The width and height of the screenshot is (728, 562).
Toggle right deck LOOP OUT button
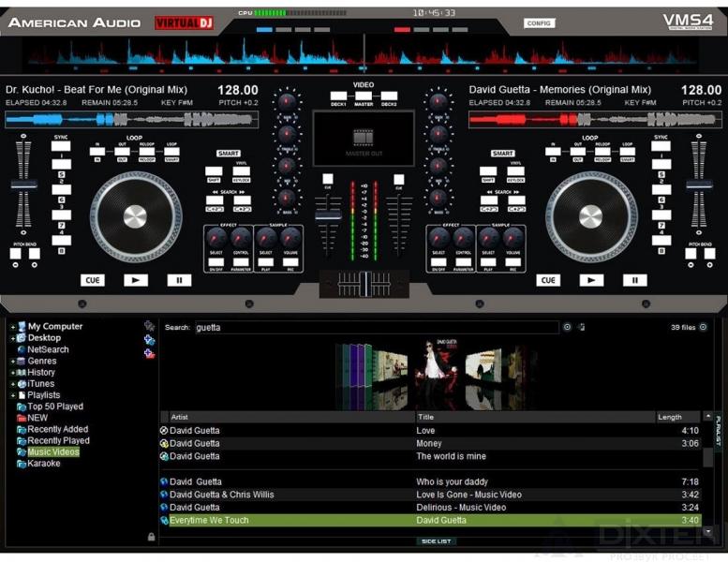point(577,152)
